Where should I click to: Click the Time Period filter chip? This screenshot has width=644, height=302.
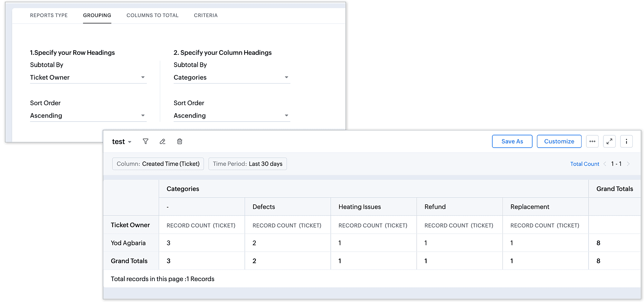click(x=247, y=164)
